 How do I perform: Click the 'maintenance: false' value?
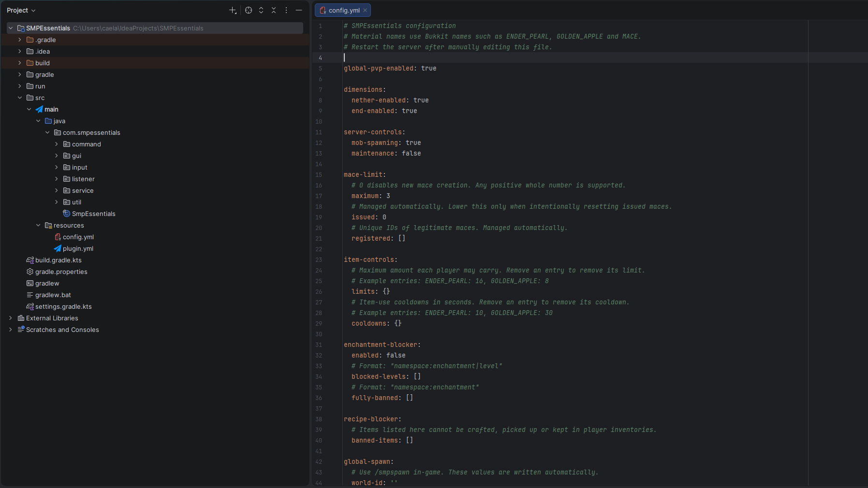(x=412, y=153)
